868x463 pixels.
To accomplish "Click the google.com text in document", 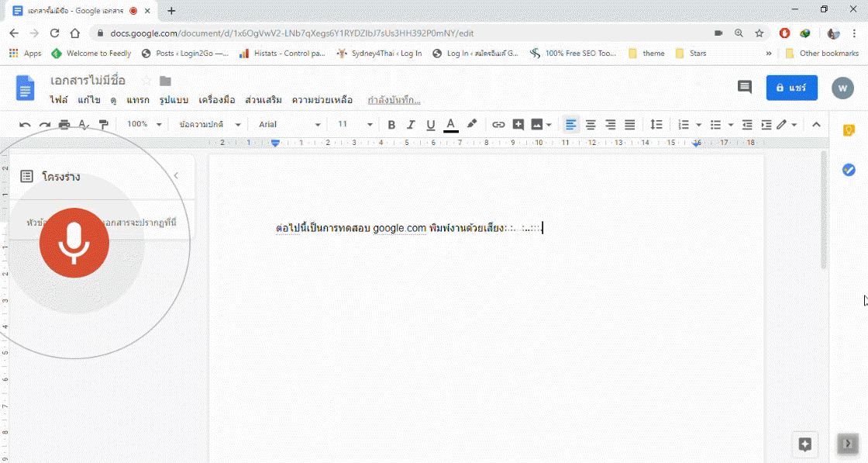I will click(399, 228).
